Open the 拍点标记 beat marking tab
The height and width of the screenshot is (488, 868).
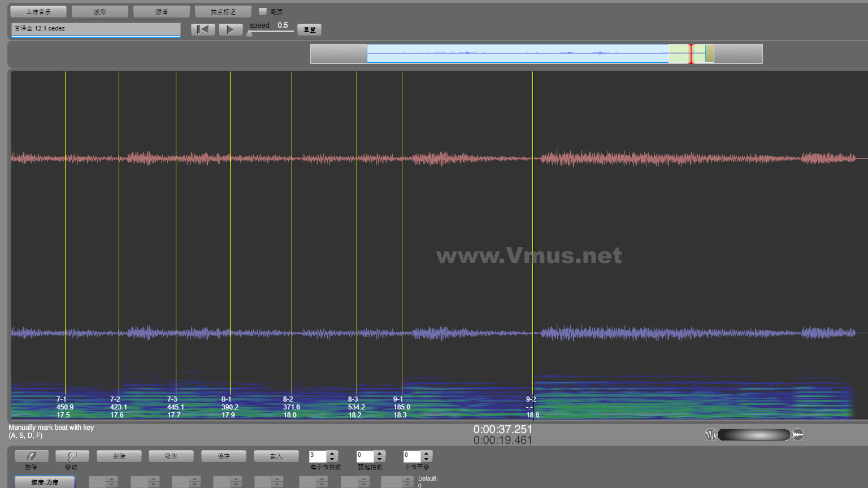pyautogui.click(x=223, y=11)
